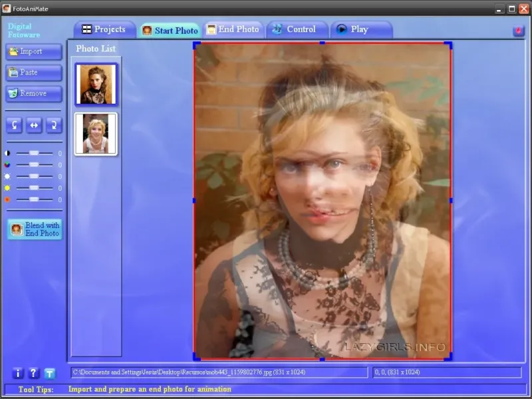This screenshot has height=399, width=532.
Task: Rotate photo clockwise icon
Action: click(54, 125)
